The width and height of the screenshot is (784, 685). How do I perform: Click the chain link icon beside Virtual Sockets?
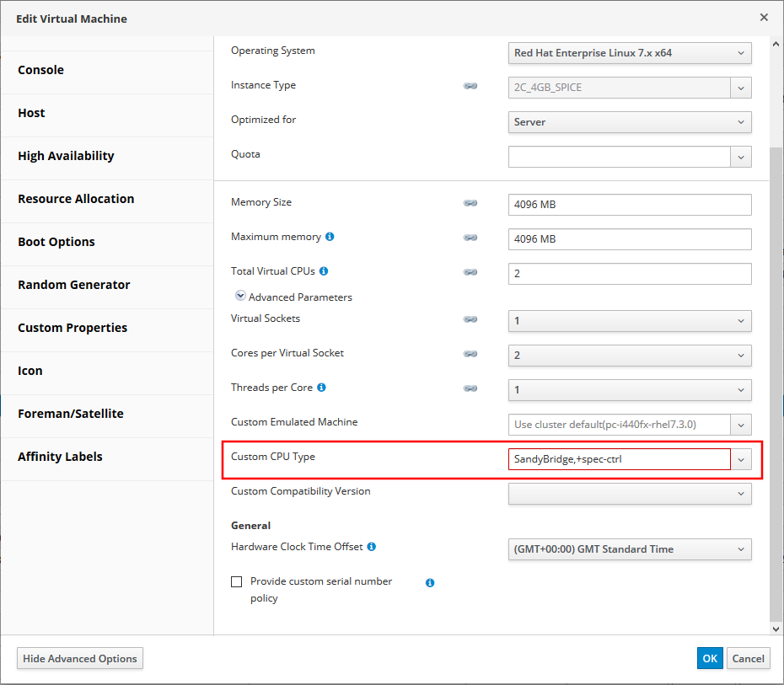point(470,319)
